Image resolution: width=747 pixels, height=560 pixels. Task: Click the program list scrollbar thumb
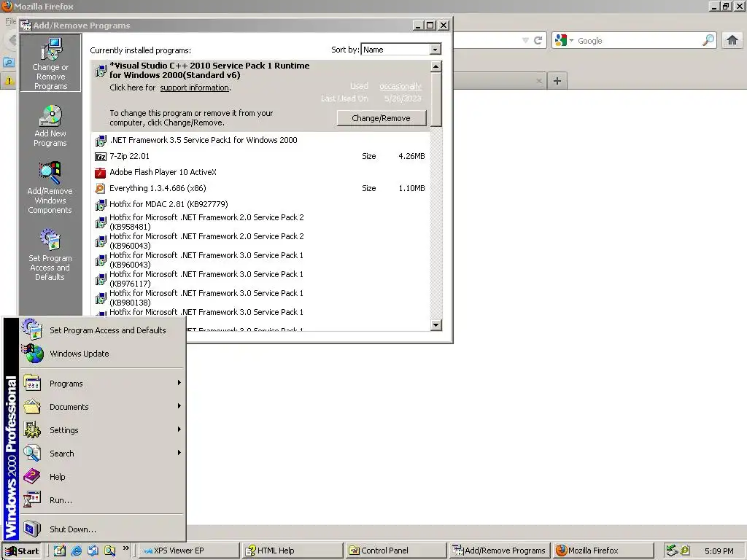(x=436, y=99)
